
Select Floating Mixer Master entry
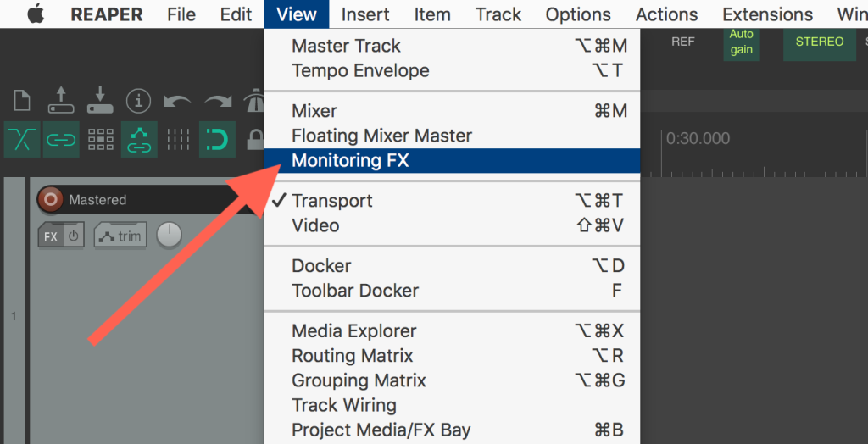(x=453, y=136)
